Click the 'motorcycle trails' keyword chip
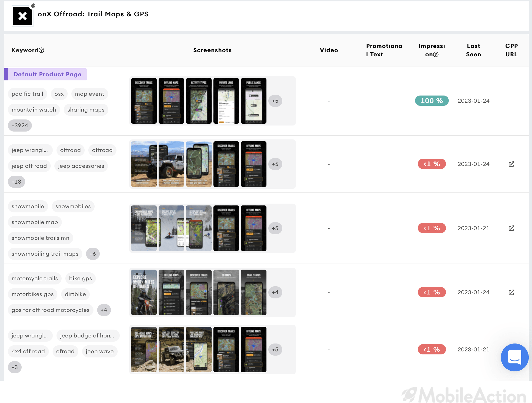The height and width of the screenshot is (403, 532). pyautogui.click(x=35, y=278)
